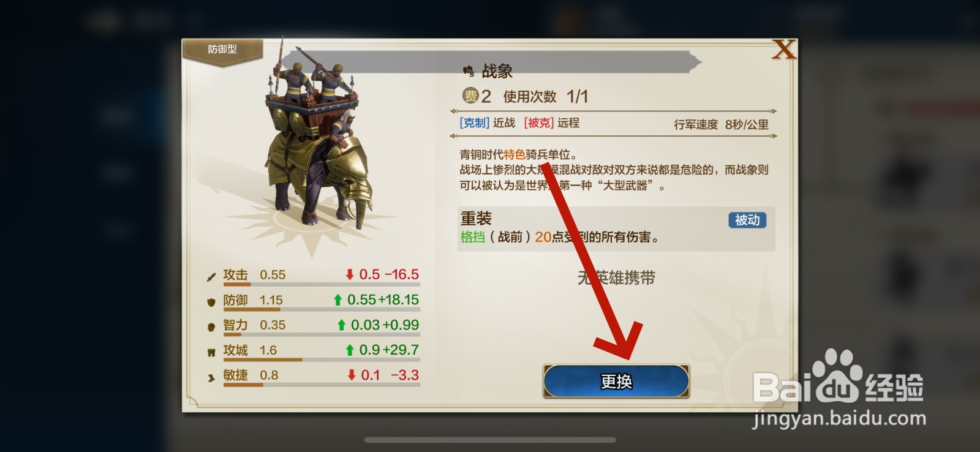Click the [克制] counter label
The image size is (980, 452).
click(x=474, y=123)
